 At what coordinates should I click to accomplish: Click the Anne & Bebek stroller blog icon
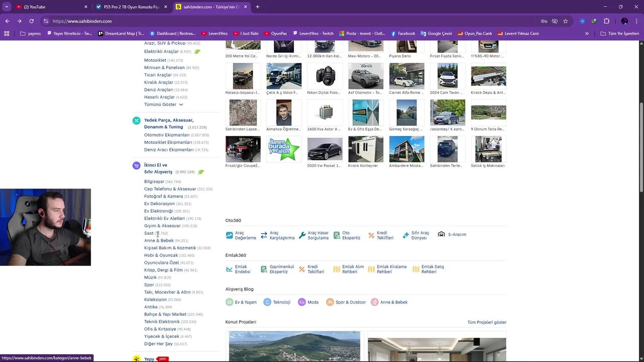[x=375, y=302]
